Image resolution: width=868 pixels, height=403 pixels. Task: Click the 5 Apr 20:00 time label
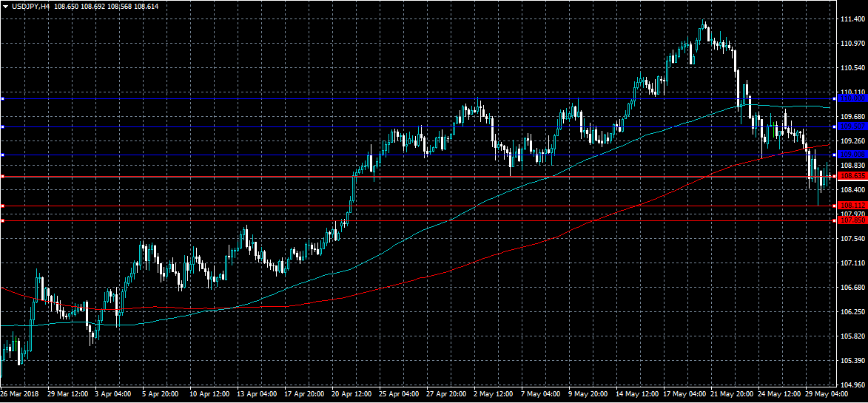tap(161, 394)
